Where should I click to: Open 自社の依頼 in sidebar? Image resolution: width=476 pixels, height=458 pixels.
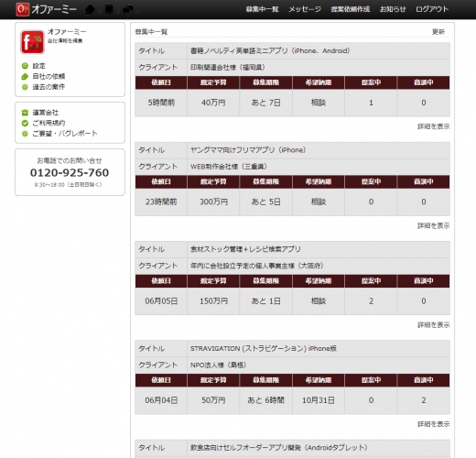point(49,76)
